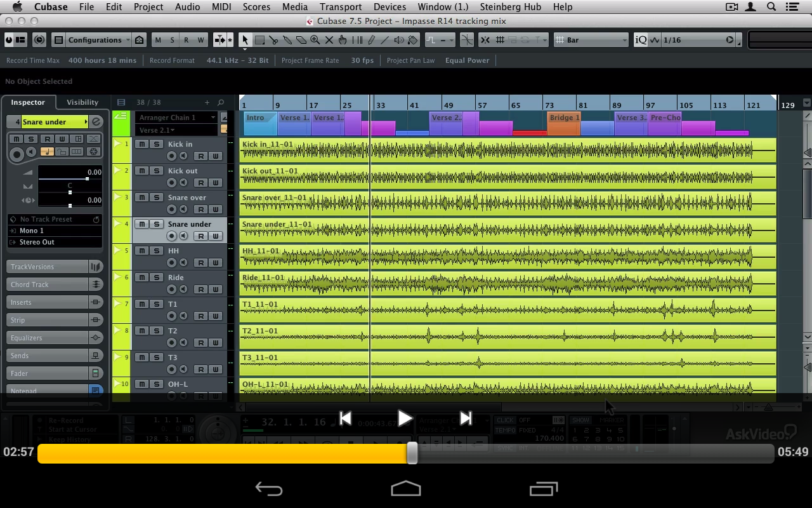Open the Devices menu
Screen dimensions: 812x508
(390, 7)
